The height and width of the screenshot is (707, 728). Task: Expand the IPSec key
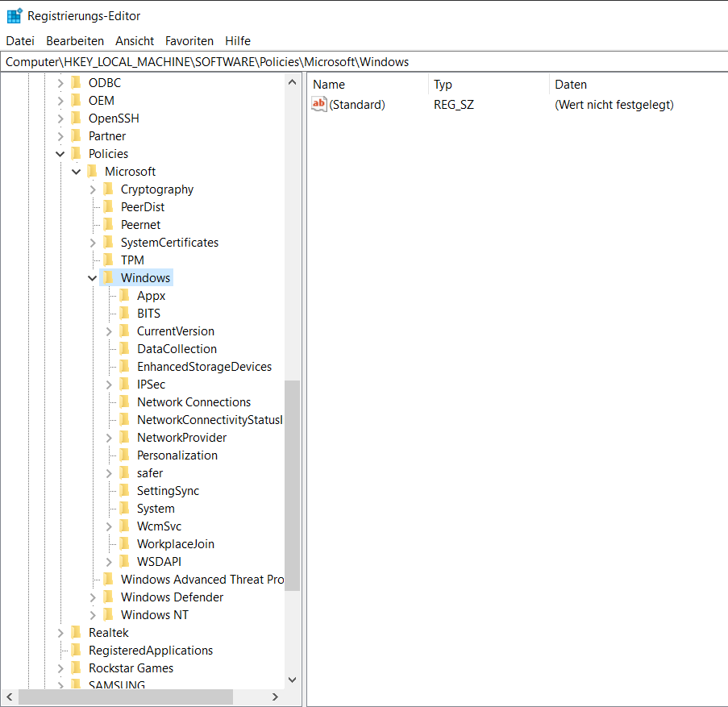[109, 385]
